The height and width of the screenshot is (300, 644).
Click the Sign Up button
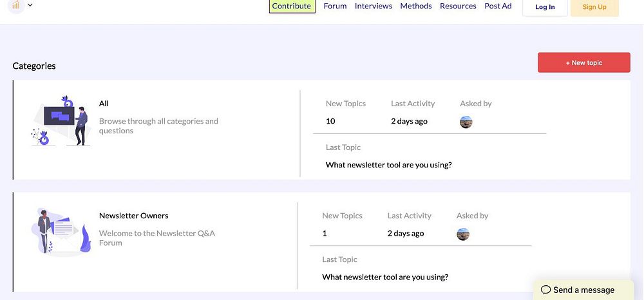[594, 7]
